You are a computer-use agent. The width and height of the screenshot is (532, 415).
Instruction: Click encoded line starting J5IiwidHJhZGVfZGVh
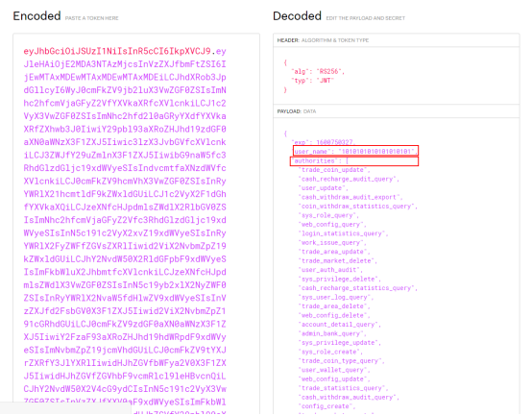coord(125,376)
